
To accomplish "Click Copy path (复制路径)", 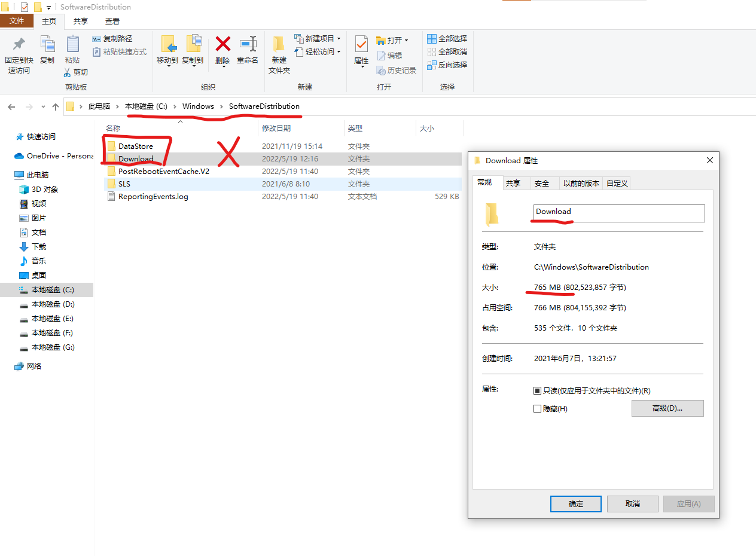I will click(x=112, y=39).
